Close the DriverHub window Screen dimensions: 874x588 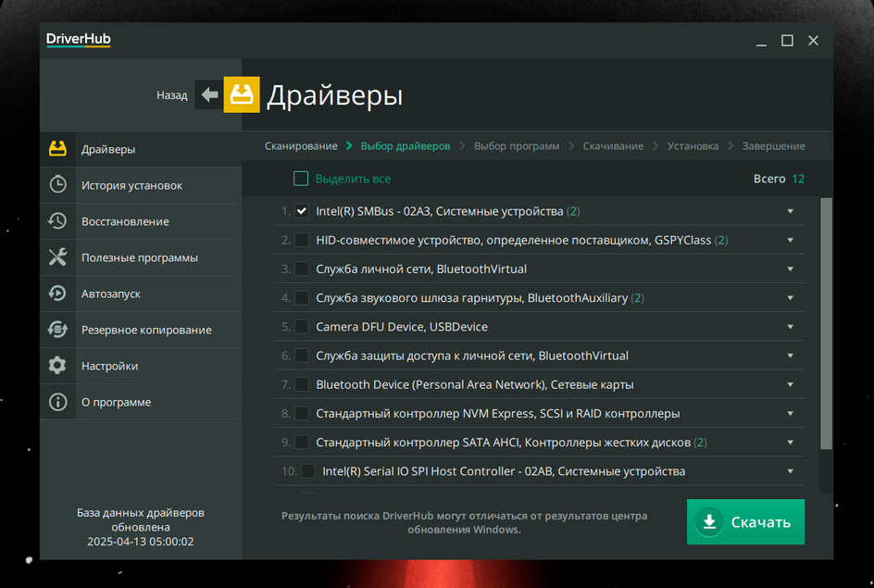(813, 41)
